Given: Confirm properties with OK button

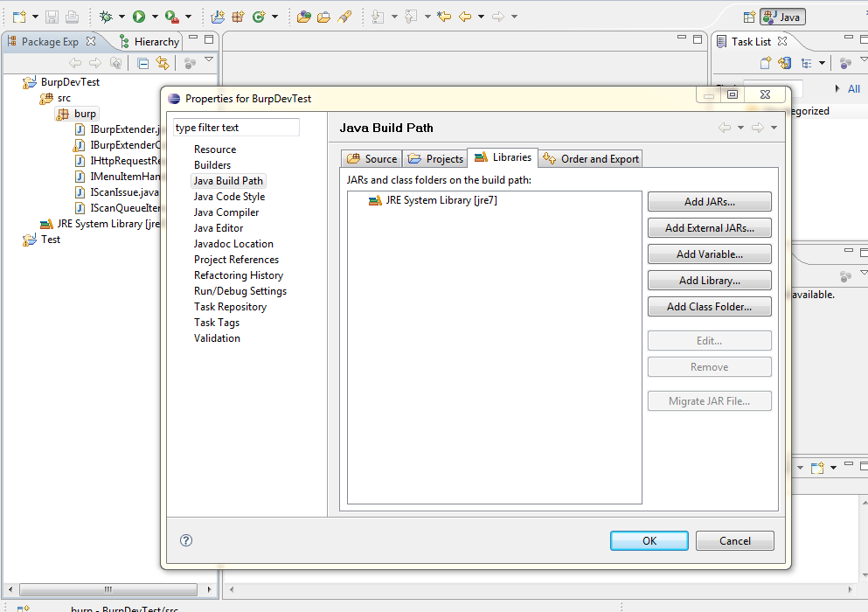Looking at the screenshot, I should point(649,540).
